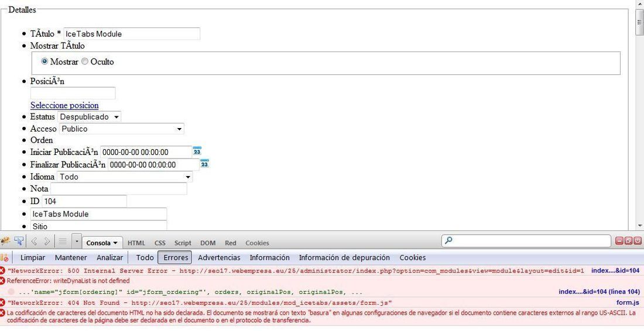This screenshot has height=331, width=644.
Task: Open Firebug in a new window
Action: pos(628,241)
